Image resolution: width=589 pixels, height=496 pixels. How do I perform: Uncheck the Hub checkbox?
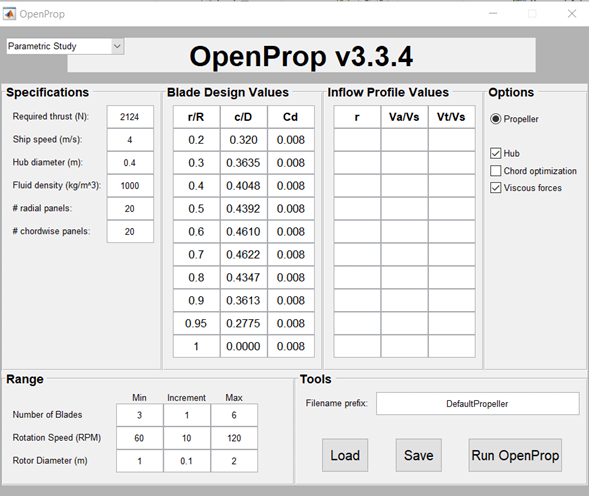click(x=495, y=153)
